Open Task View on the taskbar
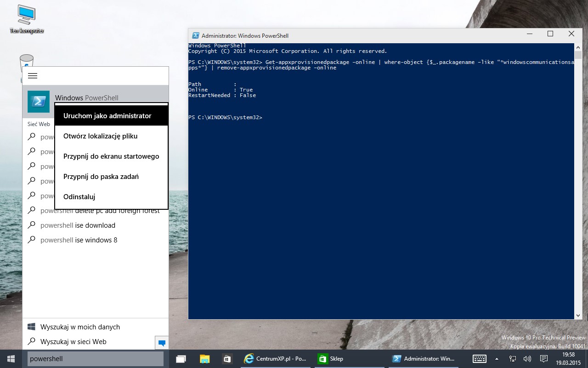This screenshot has width=588, height=368. pyautogui.click(x=181, y=359)
